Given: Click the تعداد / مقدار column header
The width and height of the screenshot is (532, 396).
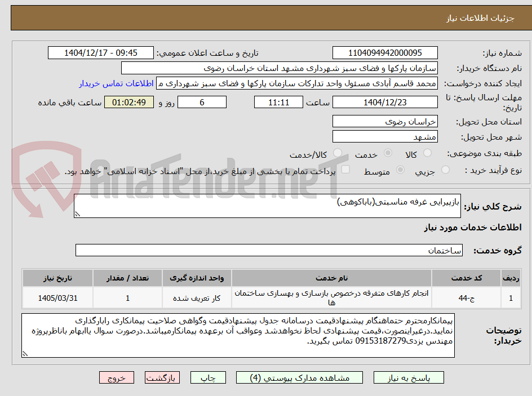Looking at the screenshot, I should coord(127,278).
